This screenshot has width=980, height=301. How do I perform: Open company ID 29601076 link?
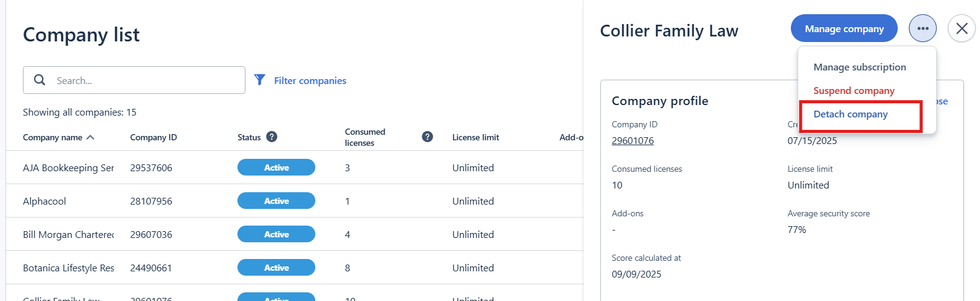[633, 141]
